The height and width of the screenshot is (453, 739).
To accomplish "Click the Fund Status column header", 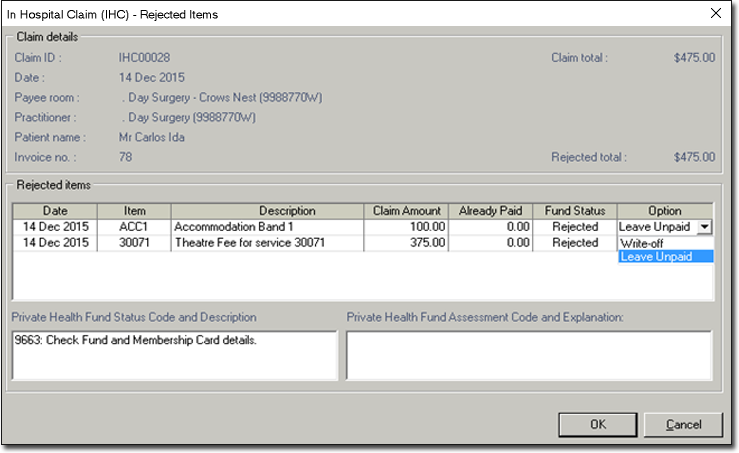I will tap(575, 211).
